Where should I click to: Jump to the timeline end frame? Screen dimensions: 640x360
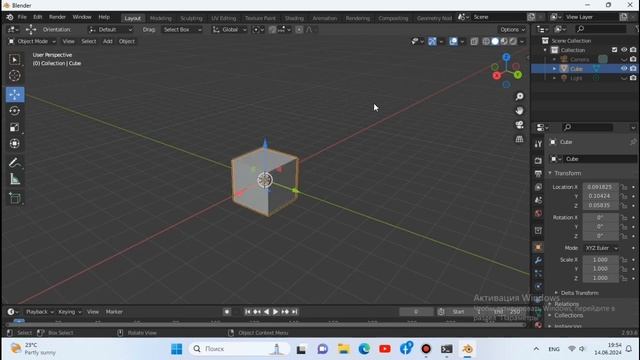(x=294, y=312)
